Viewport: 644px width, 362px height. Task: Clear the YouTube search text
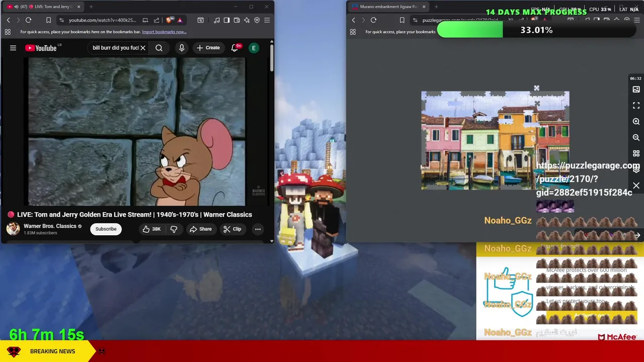pos(143,48)
